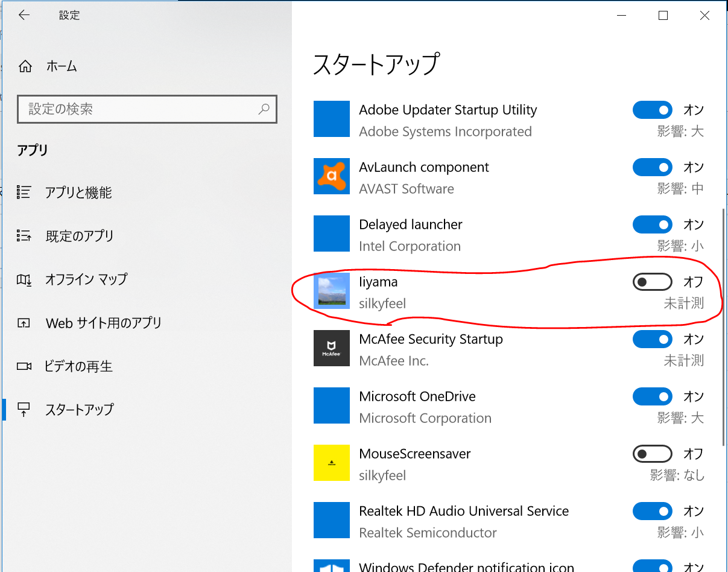Select the Default apps icon

point(24,235)
